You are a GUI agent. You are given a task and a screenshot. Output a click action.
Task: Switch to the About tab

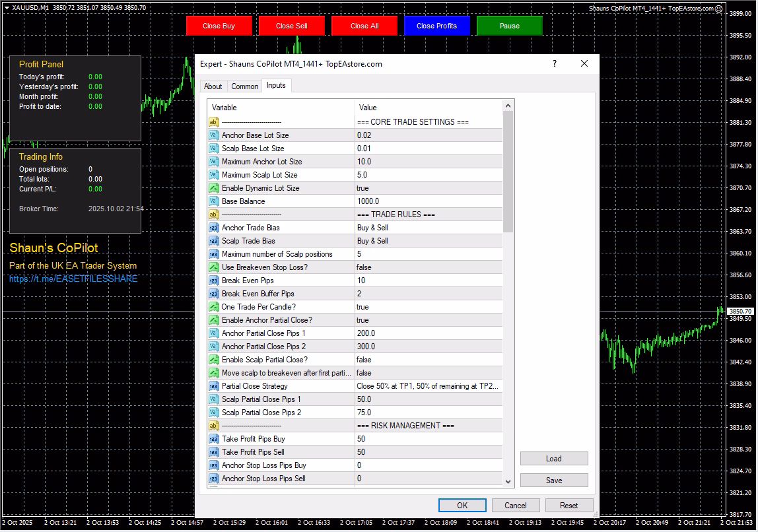(213, 86)
